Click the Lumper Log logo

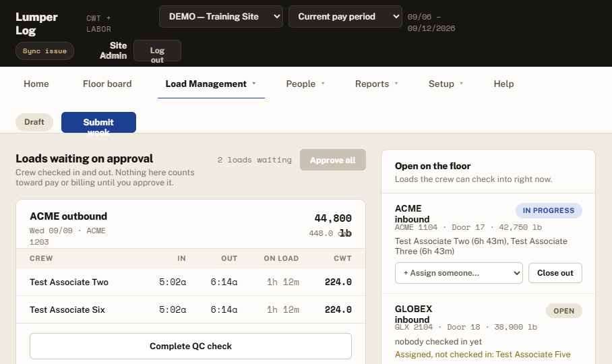[36, 24]
